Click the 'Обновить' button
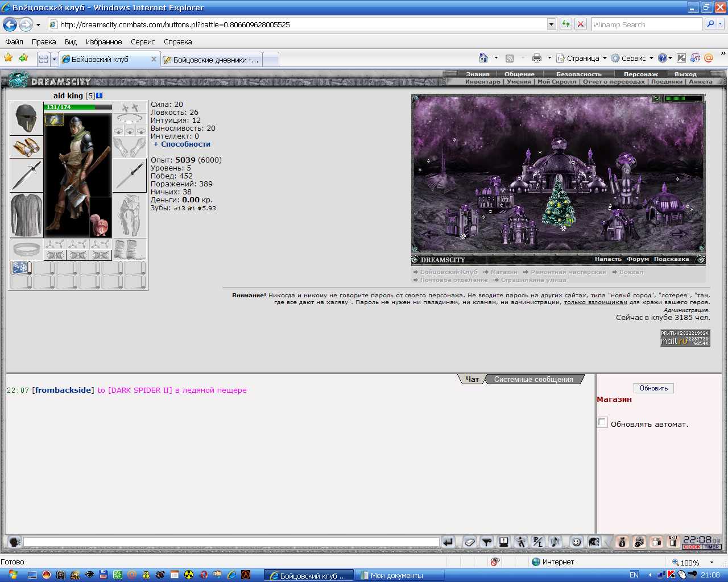 click(x=653, y=388)
